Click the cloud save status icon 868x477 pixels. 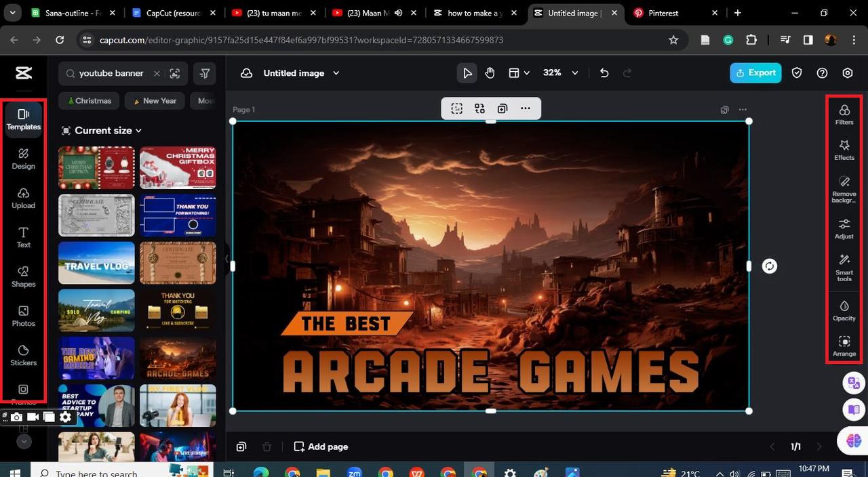[x=246, y=73]
